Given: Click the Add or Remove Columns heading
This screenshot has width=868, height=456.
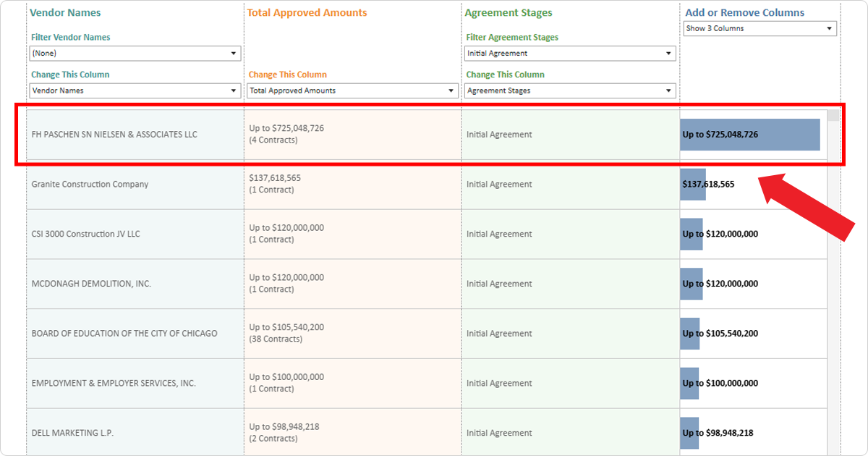Looking at the screenshot, I should [x=745, y=13].
